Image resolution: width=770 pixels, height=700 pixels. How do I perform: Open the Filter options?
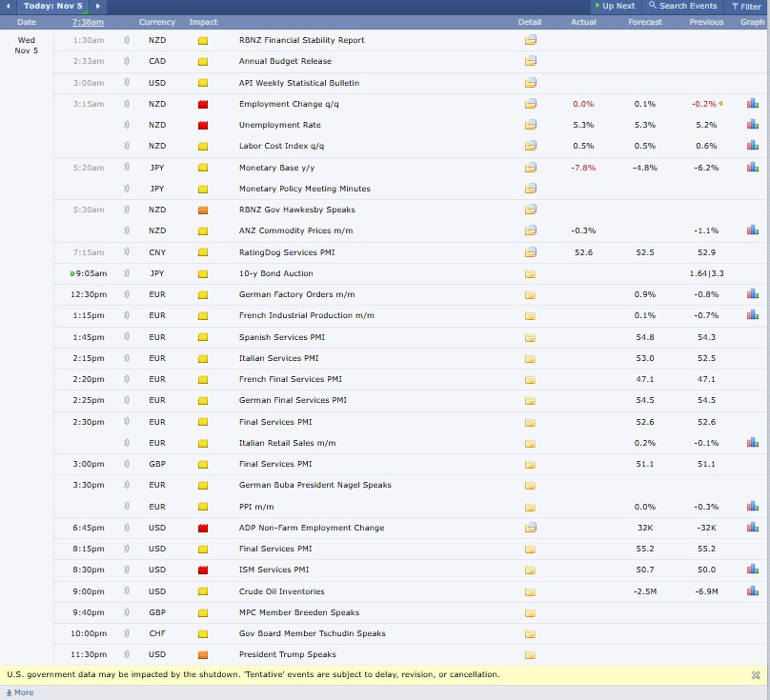point(745,7)
